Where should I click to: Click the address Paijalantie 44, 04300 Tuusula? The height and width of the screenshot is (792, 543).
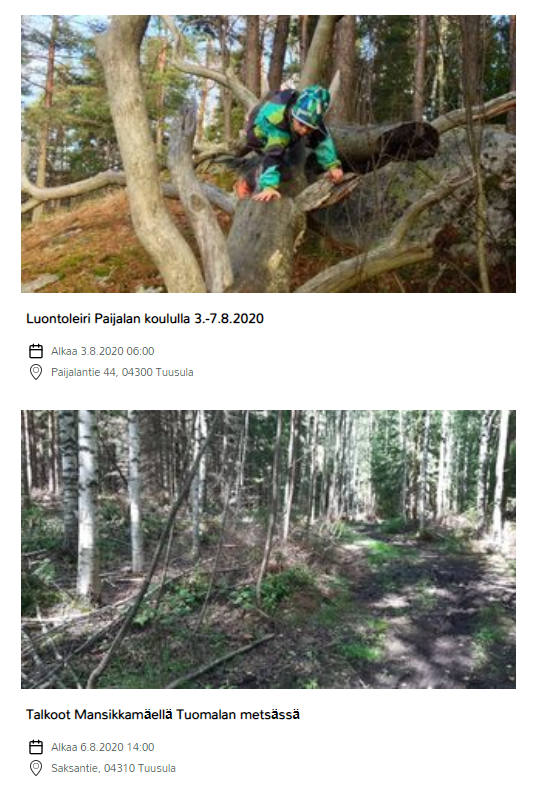[122, 372]
